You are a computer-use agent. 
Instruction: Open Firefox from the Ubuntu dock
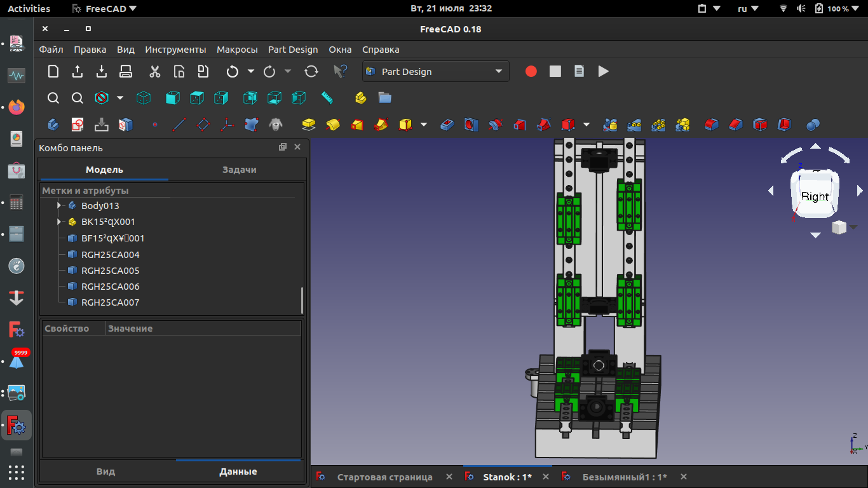pyautogui.click(x=17, y=107)
